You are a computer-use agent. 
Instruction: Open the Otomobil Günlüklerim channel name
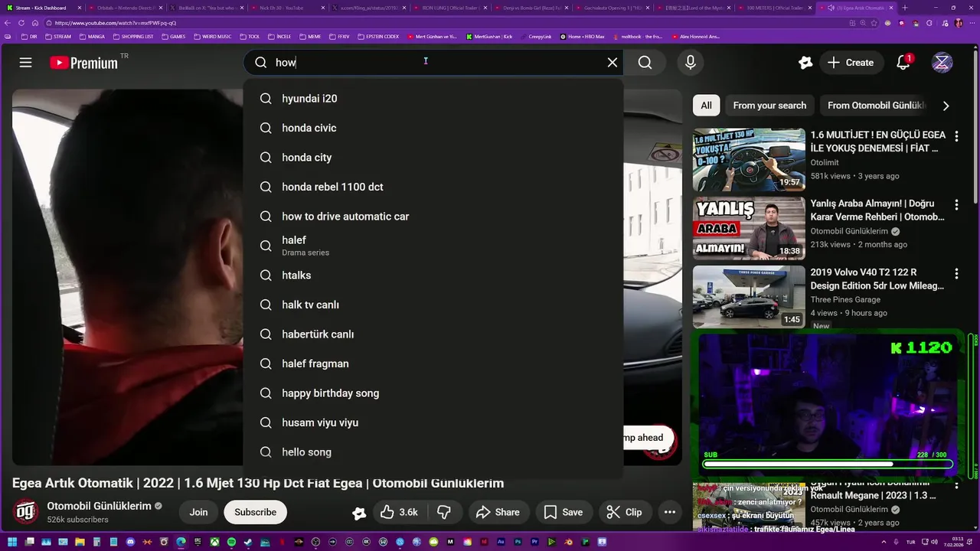point(100,506)
